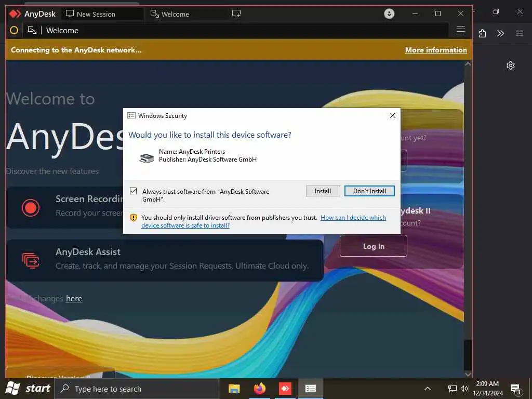Screen dimensions: 532x399
Task: Click the round download arrow icon
Action: tap(389, 14)
